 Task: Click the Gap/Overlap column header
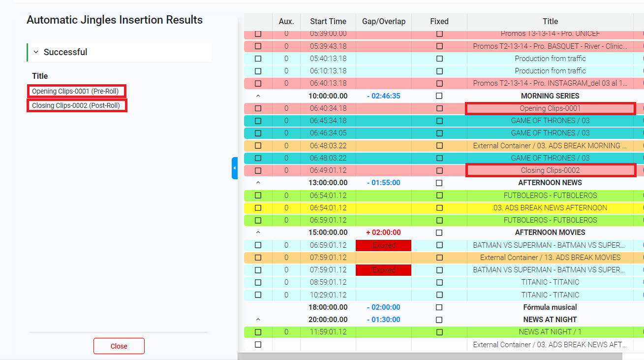point(384,22)
